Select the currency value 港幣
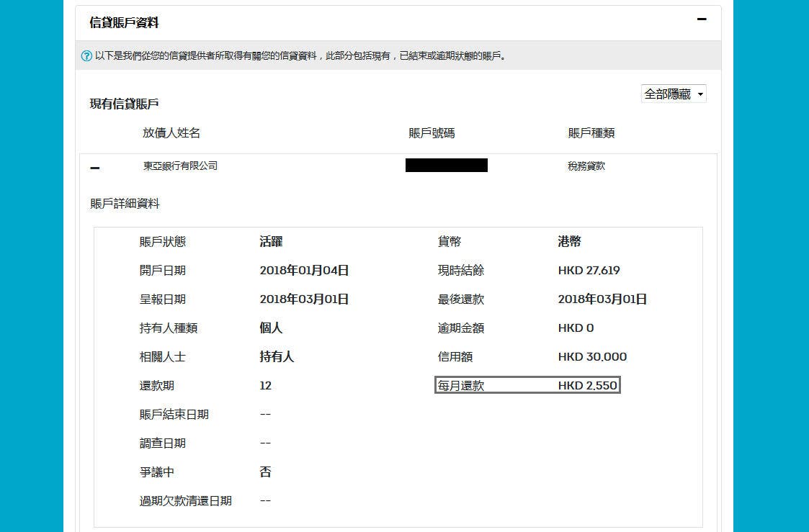 pos(570,242)
